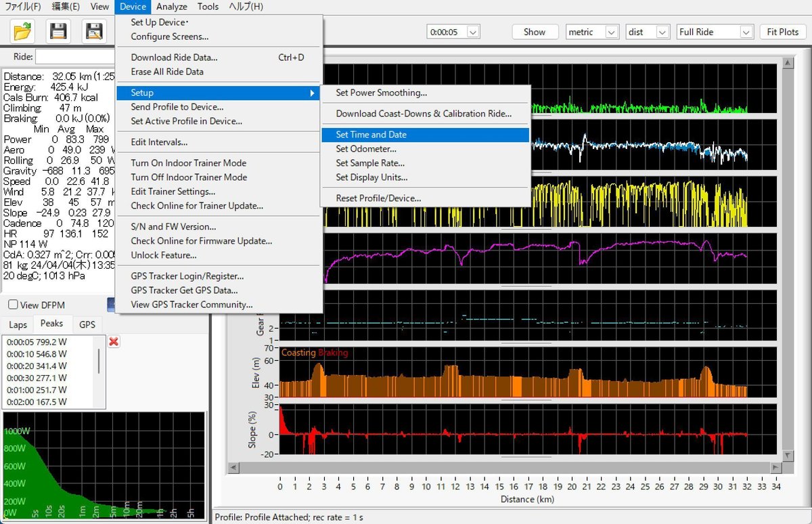Choose Set Odometer from the Setup submenu
The width and height of the screenshot is (812, 524).
click(366, 149)
